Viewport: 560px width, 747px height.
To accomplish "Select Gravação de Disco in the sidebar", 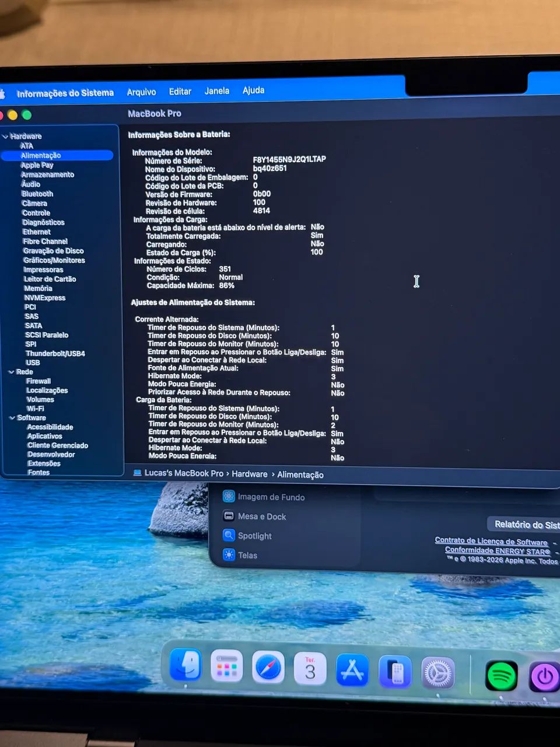I will point(54,251).
